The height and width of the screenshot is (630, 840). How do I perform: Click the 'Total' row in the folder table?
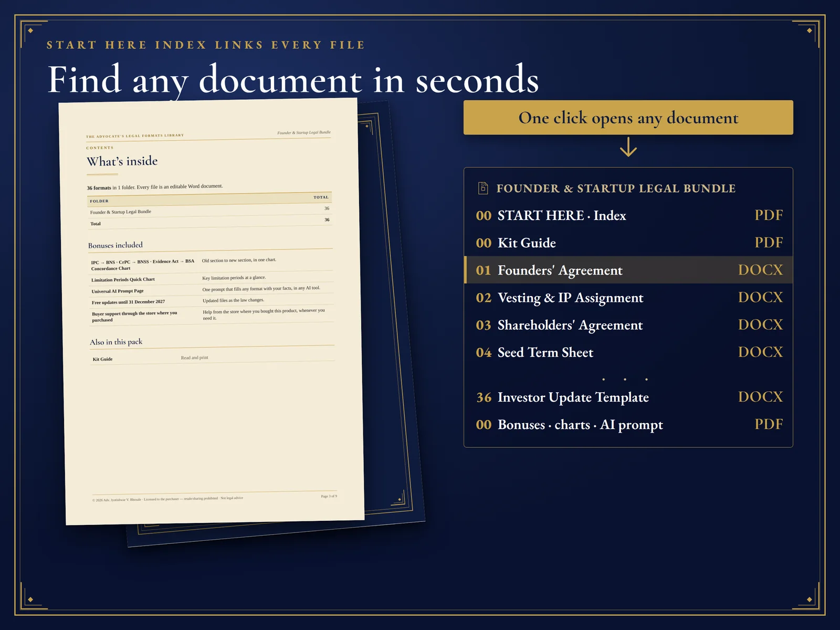click(x=209, y=222)
